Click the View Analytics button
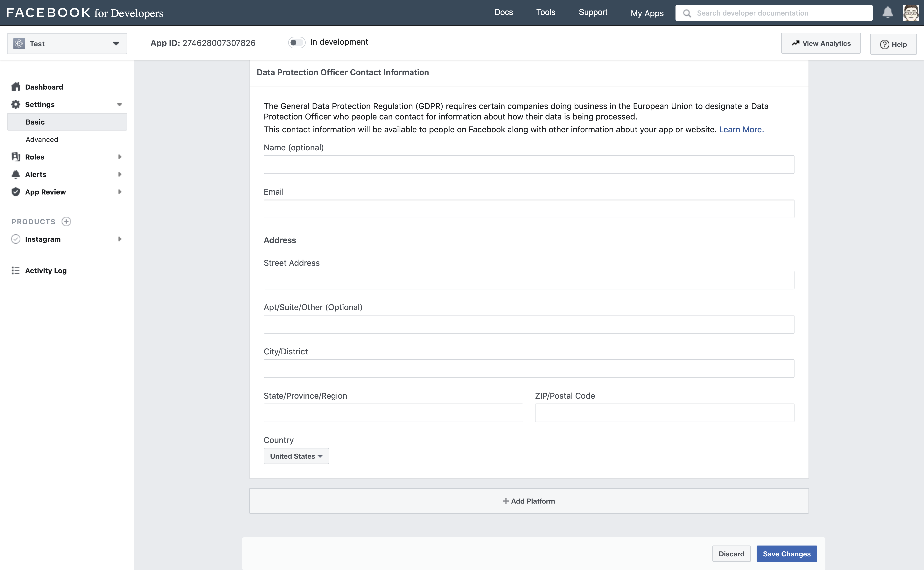This screenshot has width=924, height=570. coord(821,43)
